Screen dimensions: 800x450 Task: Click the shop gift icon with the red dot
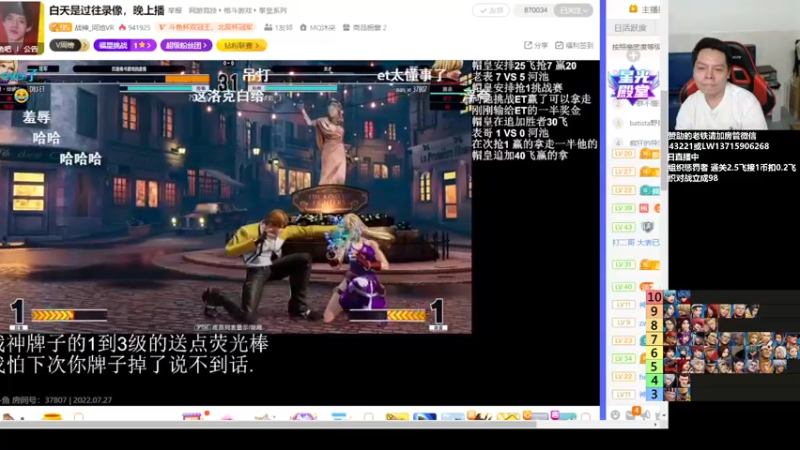tap(193, 416)
